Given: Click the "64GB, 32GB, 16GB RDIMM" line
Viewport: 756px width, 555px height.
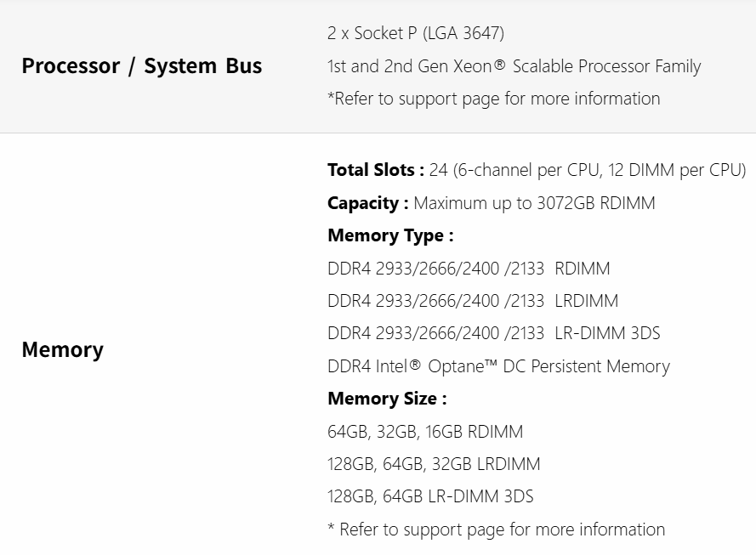Looking at the screenshot, I should (425, 432).
